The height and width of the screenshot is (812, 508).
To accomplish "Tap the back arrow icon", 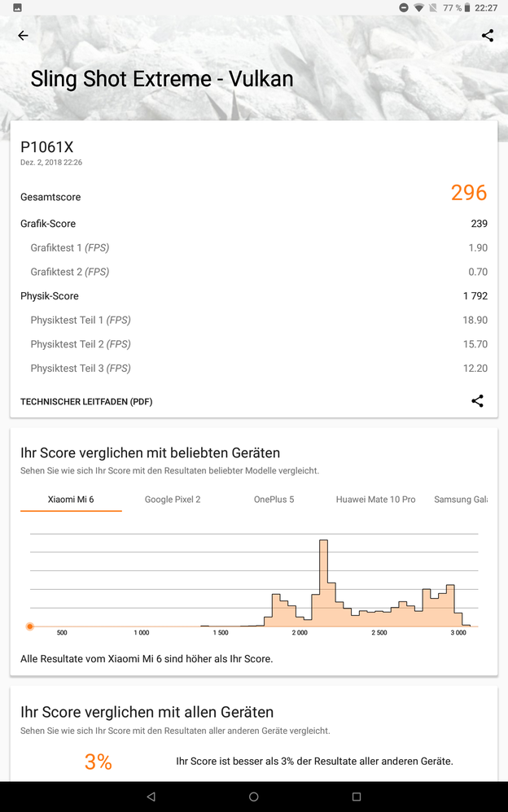I will pyautogui.click(x=23, y=36).
